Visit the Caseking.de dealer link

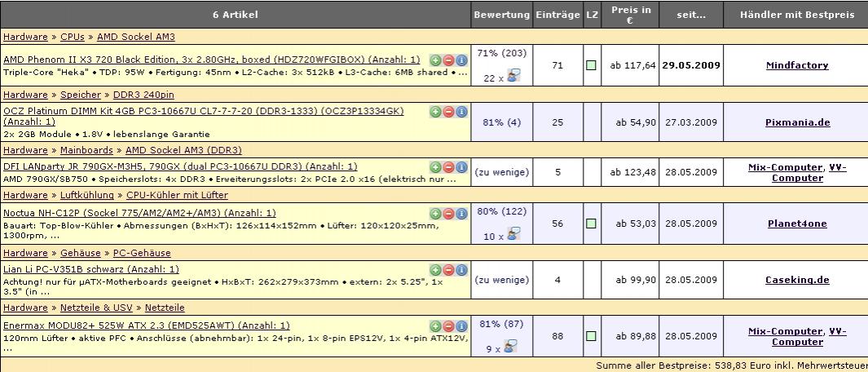pyautogui.click(x=797, y=280)
